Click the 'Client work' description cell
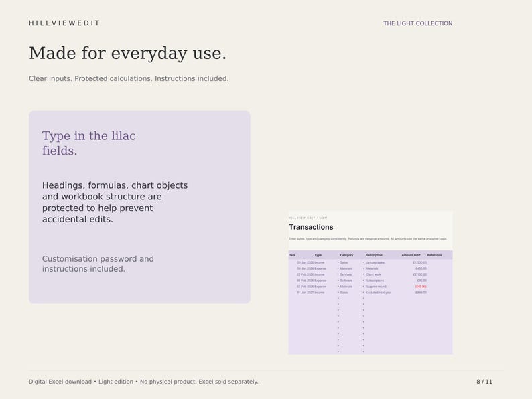 click(373, 274)
